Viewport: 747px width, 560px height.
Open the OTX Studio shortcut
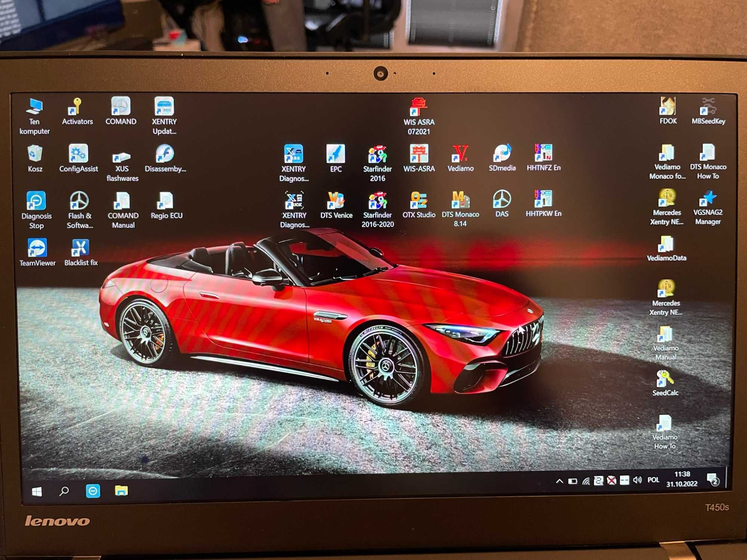(419, 205)
